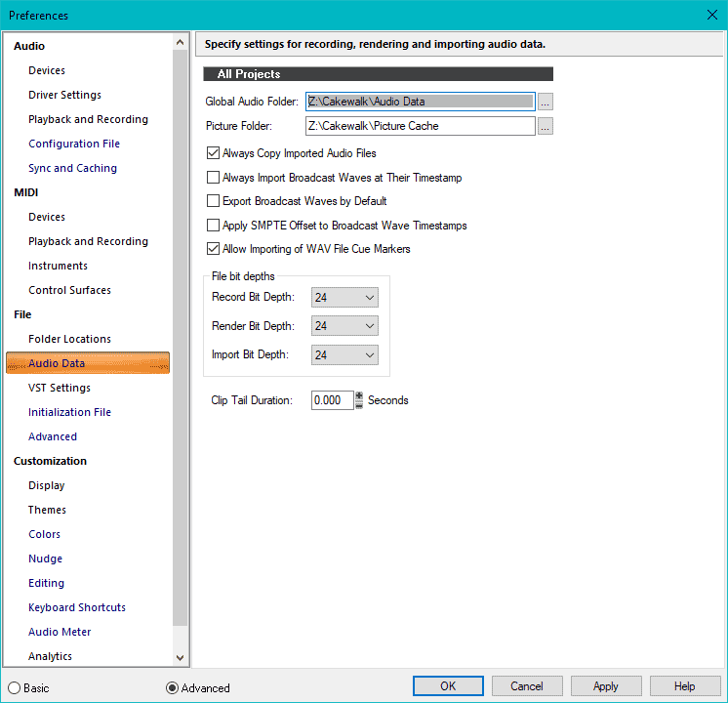Click browse button for Picture Folder
This screenshot has width=728, height=703.
546,126
